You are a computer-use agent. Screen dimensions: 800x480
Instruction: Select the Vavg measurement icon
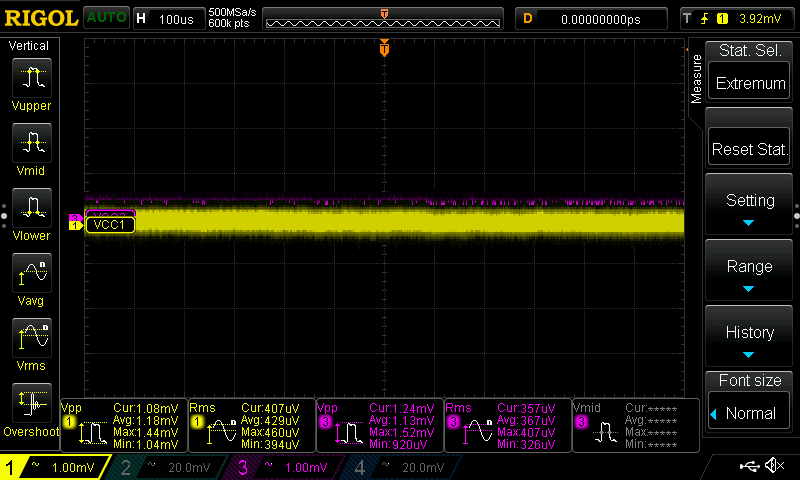(32, 273)
